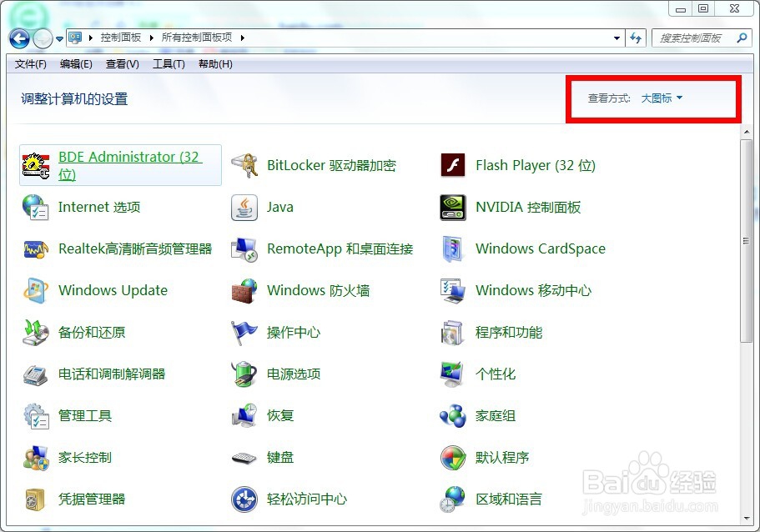This screenshot has height=532, width=760.
Task: Click the 电话和调制解调器 text label
Action: (112, 374)
